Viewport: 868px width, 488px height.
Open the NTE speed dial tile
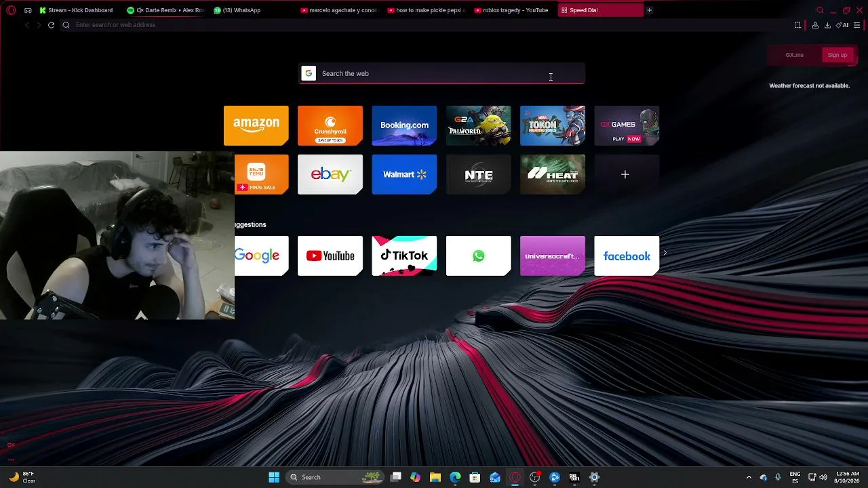[x=479, y=174]
